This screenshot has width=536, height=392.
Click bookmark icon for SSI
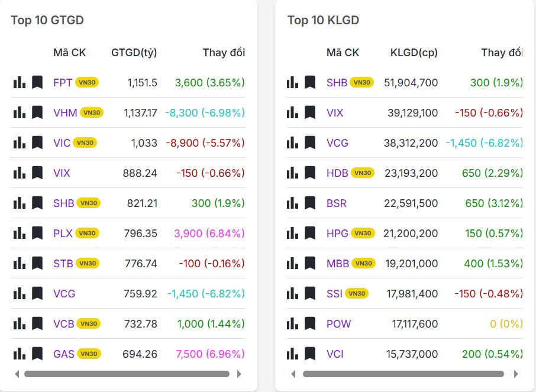coord(310,293)
